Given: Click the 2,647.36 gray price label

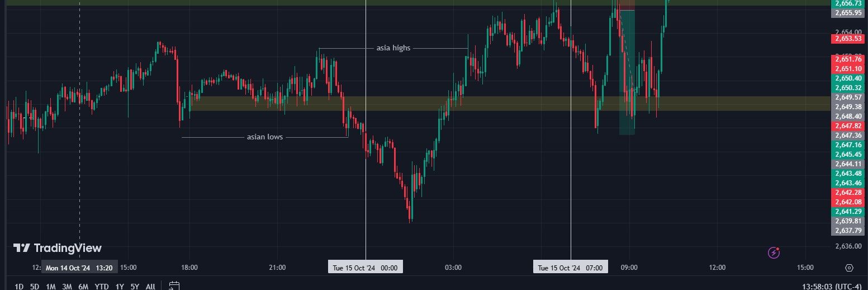Looking at the screenshot, I should (x=848, y=135).
